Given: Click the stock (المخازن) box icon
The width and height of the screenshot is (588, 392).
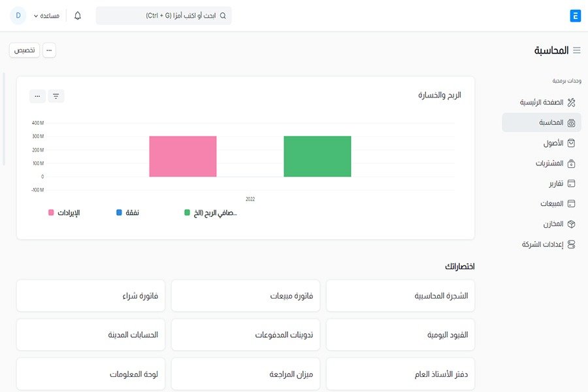Looking at the screenshot, I should tap(571, 224).
